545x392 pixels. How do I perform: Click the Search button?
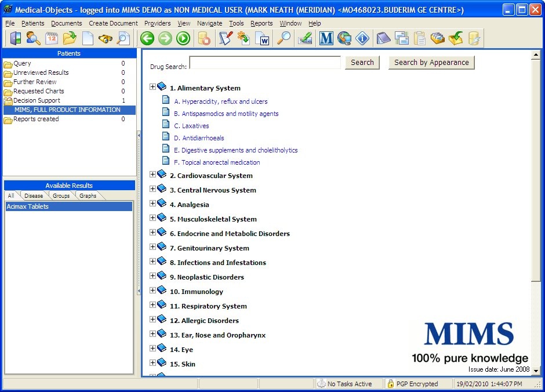[362, 63]
